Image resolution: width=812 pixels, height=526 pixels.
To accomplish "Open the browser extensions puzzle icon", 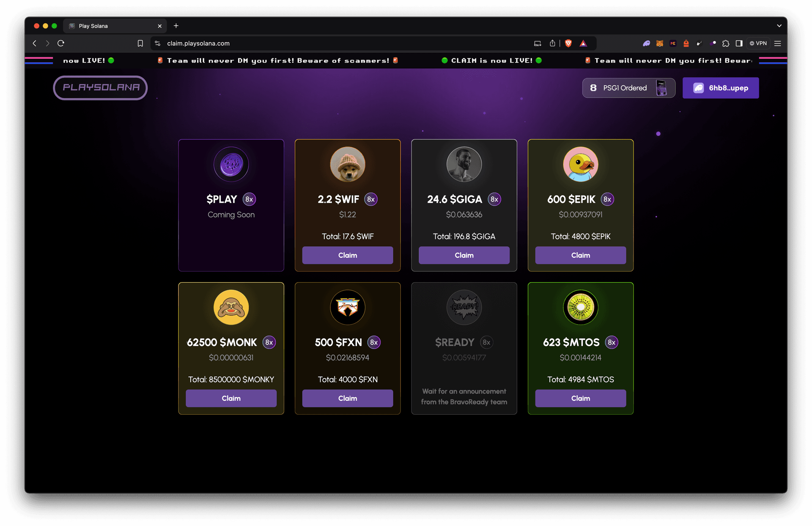I will (x=726, y=43).
